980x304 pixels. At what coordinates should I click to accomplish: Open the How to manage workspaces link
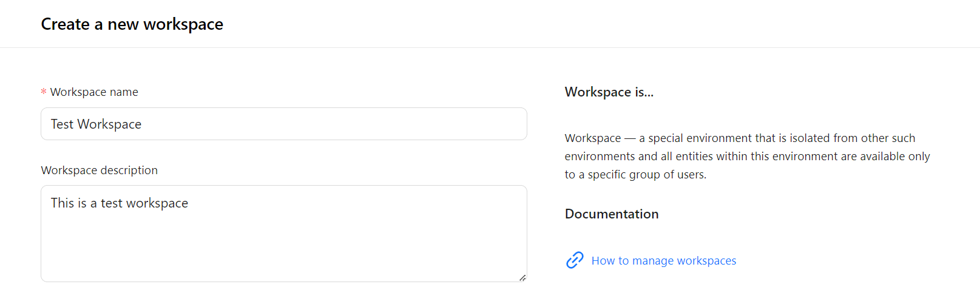click(x=663, y=261)
